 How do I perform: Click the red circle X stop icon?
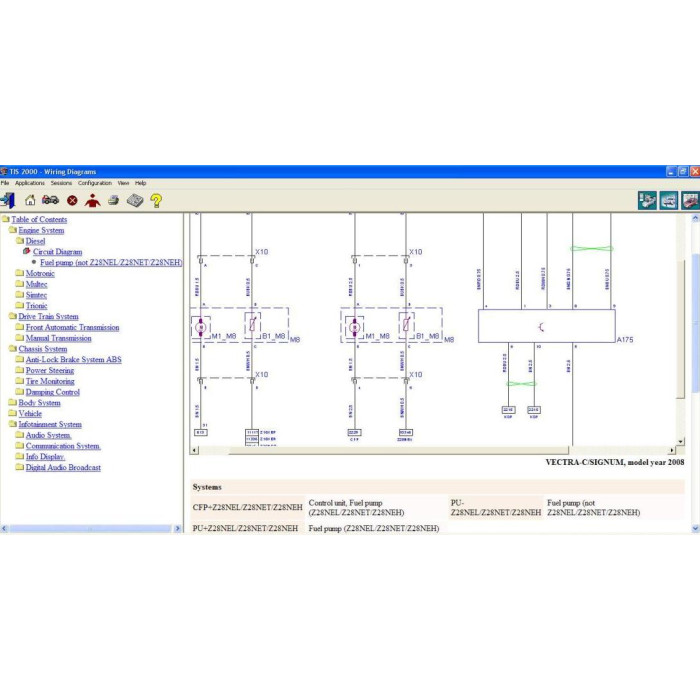coord(72,201)
